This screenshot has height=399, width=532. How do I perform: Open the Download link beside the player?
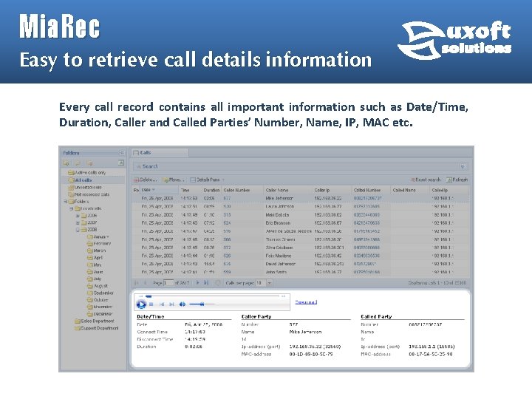(306, 302)
